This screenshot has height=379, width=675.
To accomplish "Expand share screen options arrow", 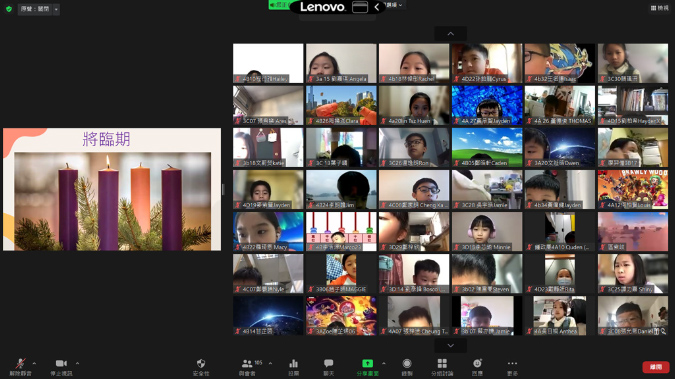I will (384, 363).
